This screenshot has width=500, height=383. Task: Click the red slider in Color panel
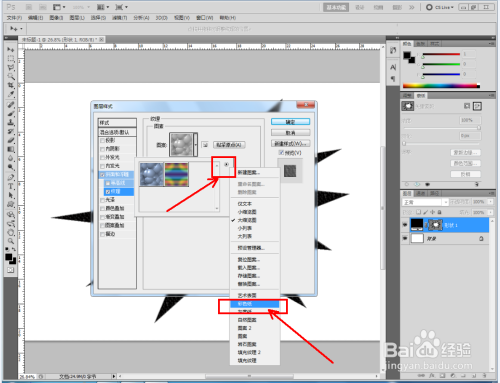[x=441, y=54]
